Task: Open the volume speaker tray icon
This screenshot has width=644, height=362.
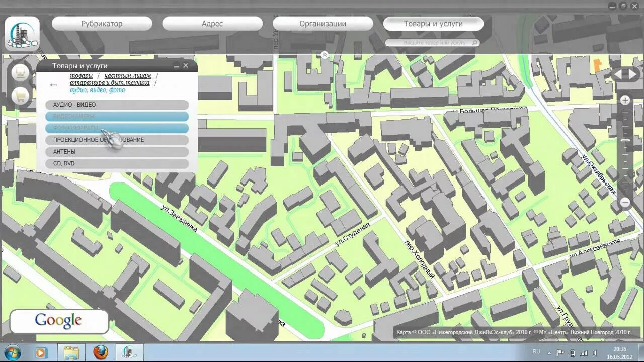Action: (595, 352)
